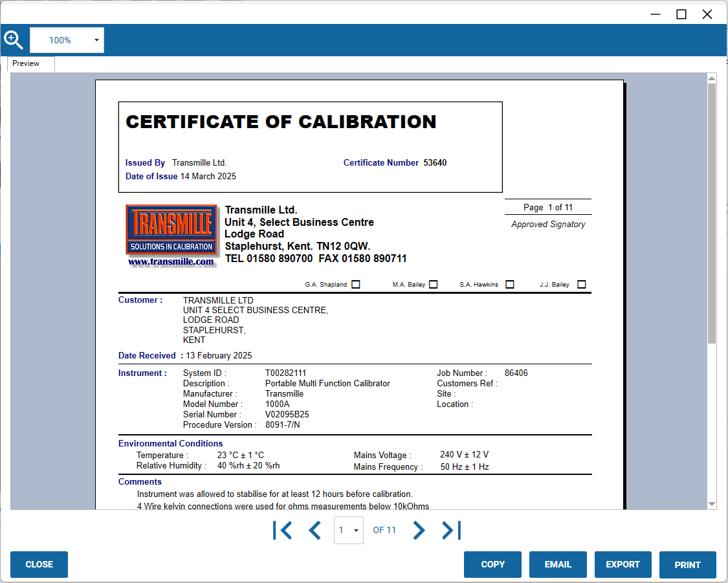This screenshot has width=728, height=583.
Task: Select the Preview tab
Action: pyautogui.click(x=31, y=63)
